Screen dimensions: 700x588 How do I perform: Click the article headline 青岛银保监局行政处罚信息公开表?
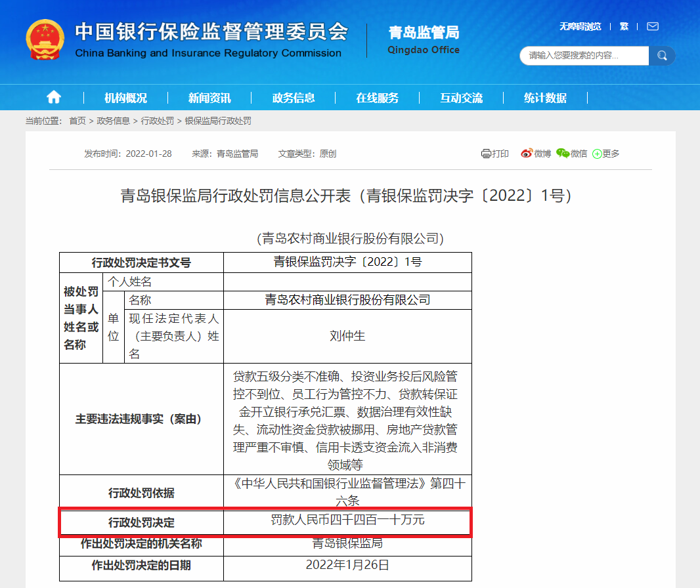click(346, 196)
